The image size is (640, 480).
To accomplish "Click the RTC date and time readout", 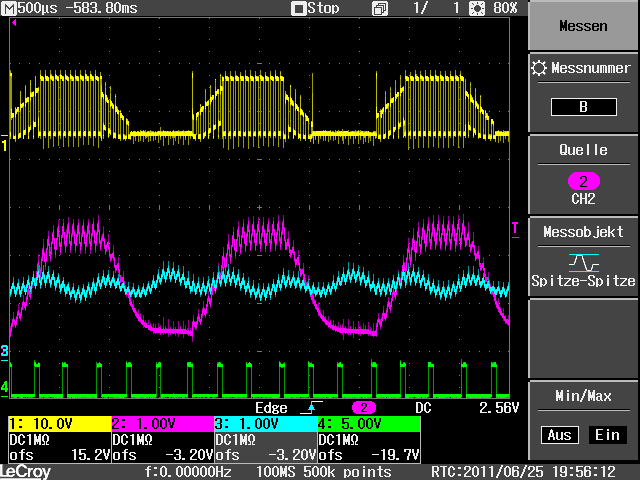I will pos(523,472).
